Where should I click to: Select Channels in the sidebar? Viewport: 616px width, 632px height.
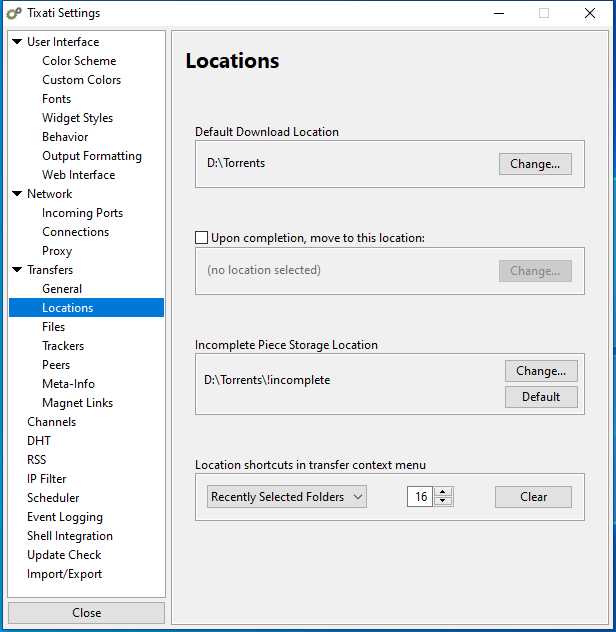pos(51,422)
